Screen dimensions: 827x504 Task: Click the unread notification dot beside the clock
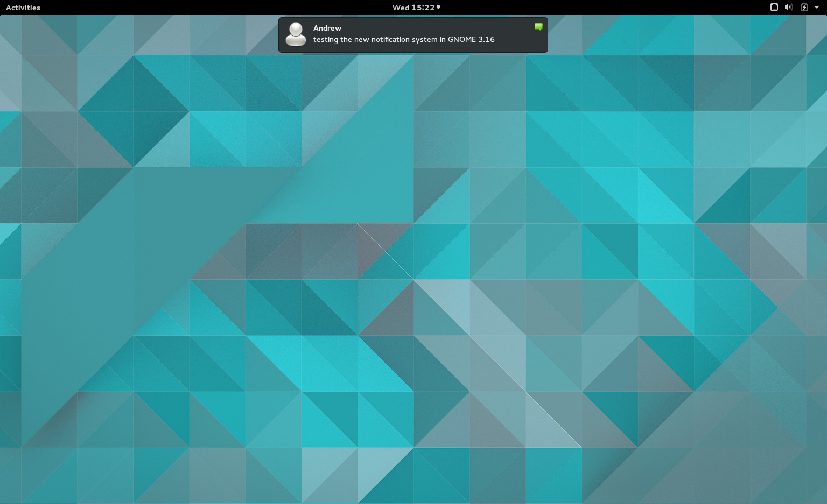438,7
